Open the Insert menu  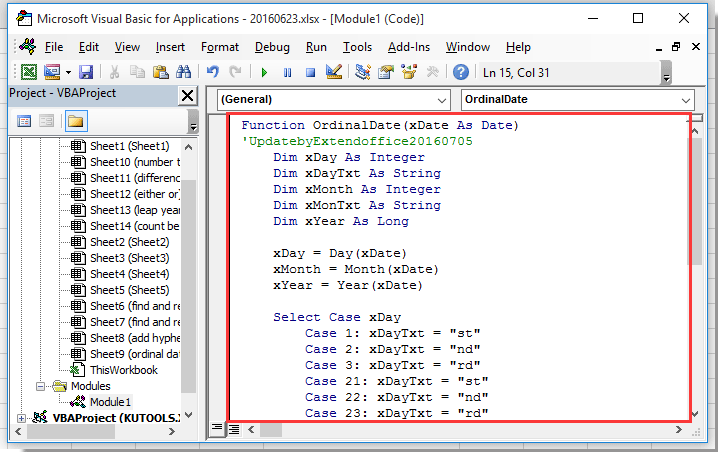pos(170,47)
